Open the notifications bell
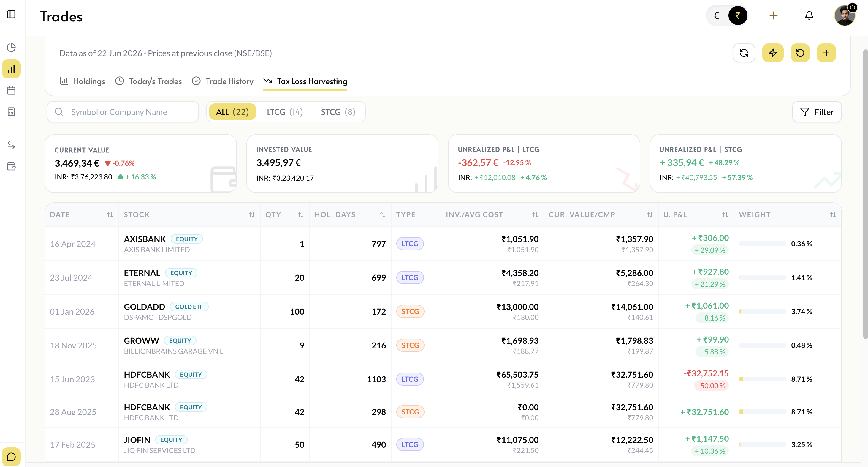This screenshot has height=467, width=868. [809, 15]
